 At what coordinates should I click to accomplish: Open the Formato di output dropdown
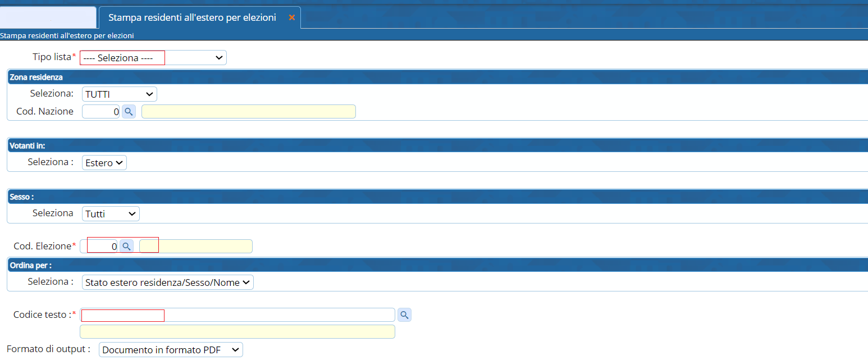[x=171, y=350]
